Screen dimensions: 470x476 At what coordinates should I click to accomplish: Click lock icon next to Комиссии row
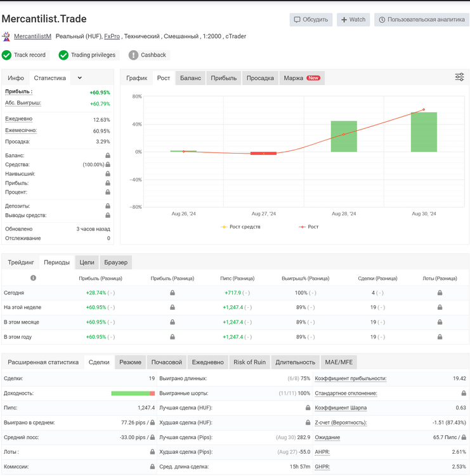tap(152, 466)
